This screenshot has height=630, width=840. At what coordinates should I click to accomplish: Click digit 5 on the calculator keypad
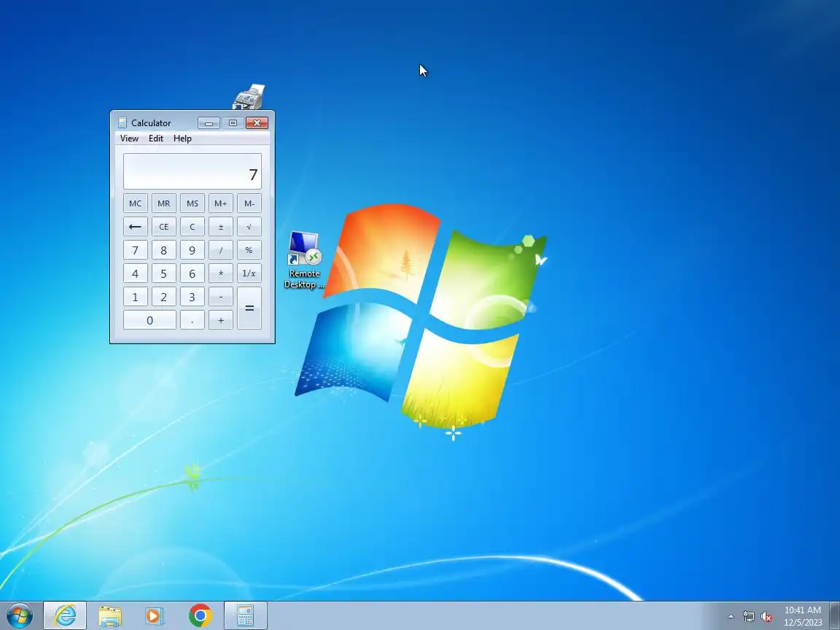164,273
